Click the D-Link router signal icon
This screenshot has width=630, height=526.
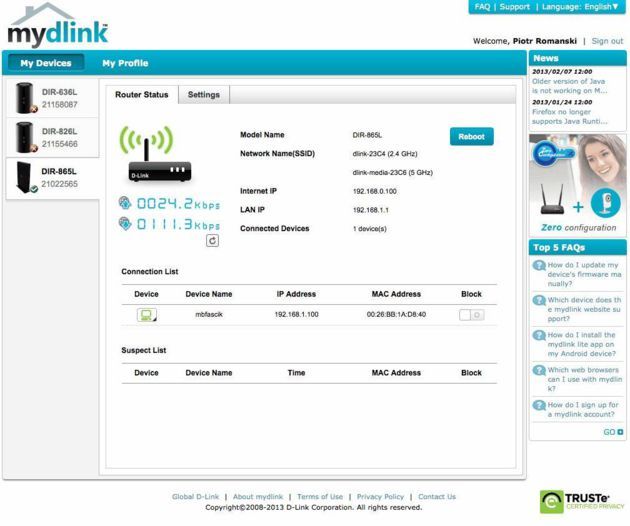pos(155,154)
